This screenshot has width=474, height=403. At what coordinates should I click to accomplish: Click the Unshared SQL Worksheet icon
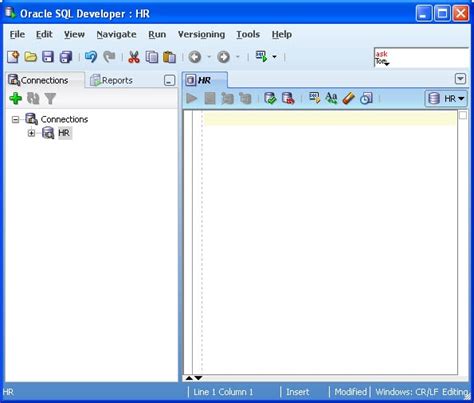coord(314,98)
